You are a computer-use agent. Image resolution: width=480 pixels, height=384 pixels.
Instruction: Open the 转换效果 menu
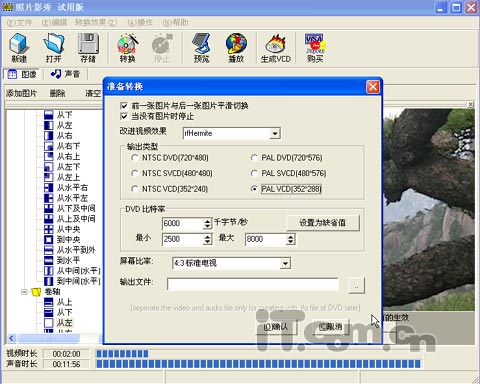tap(96, 23)
